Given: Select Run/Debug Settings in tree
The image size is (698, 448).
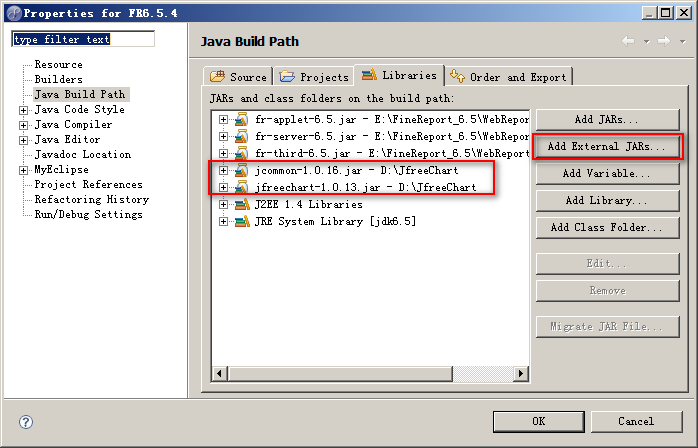Looking at the screenshot, I should [x=89, y=215].
